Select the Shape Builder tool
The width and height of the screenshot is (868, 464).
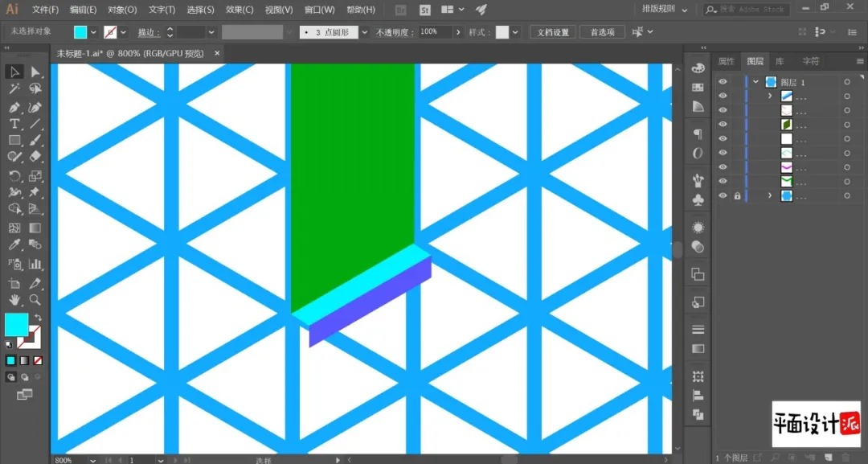[14, 210]
